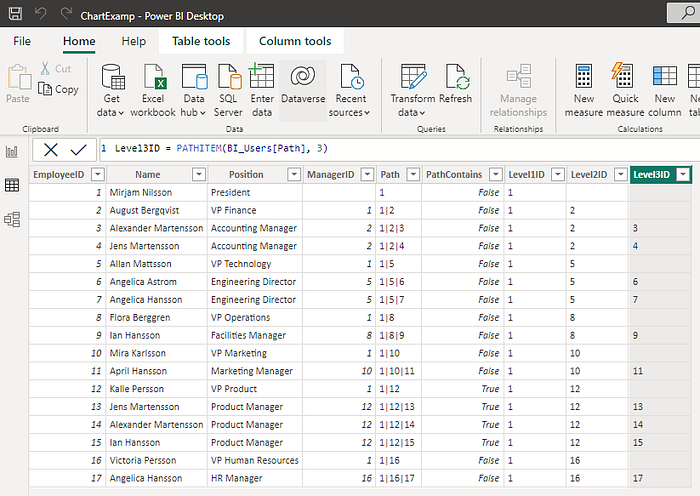Click into the DAX formula bar
Viewport: 700px width, 496px height.
400,149
